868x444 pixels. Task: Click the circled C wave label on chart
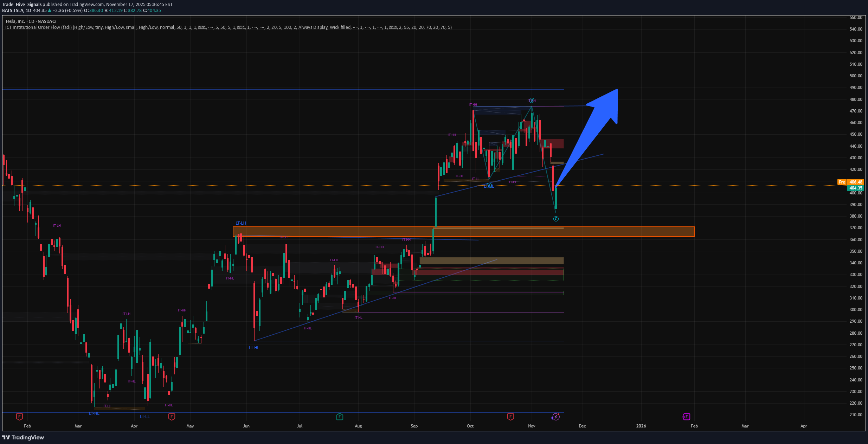pos(555,219)
